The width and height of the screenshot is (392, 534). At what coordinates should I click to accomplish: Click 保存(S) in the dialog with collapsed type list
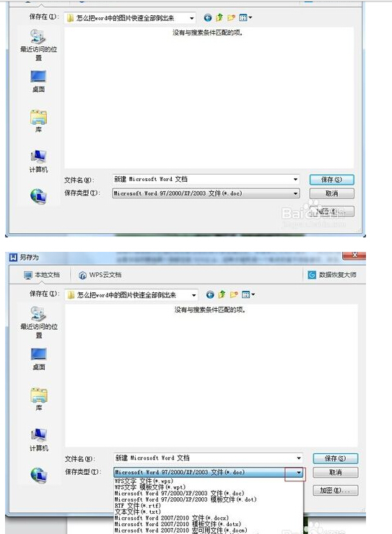tap(331, 180)
